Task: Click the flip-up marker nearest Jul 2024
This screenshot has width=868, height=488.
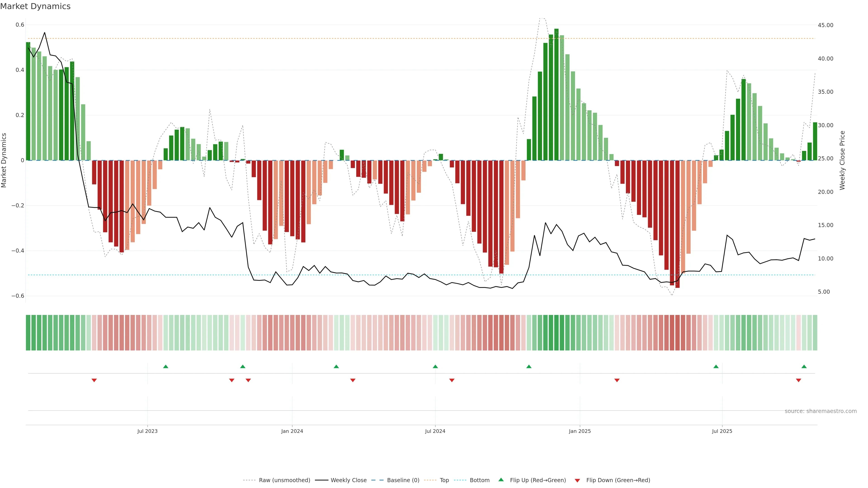Action: point(435,366)
